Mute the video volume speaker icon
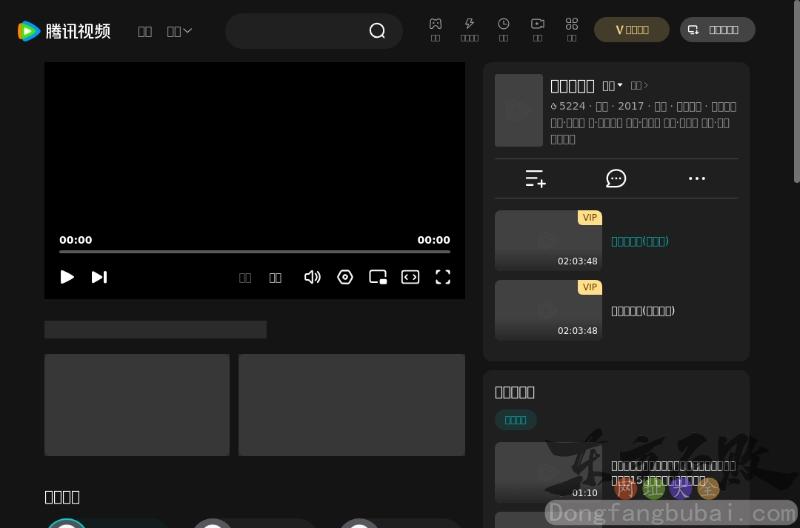Screen dimensions: 800x528 pos(312,277)
